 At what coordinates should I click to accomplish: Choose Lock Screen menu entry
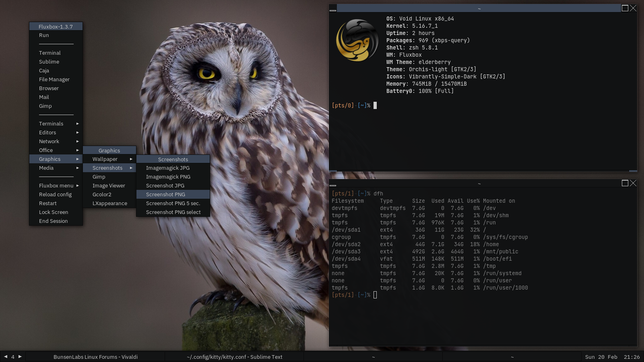pos(56,212)
